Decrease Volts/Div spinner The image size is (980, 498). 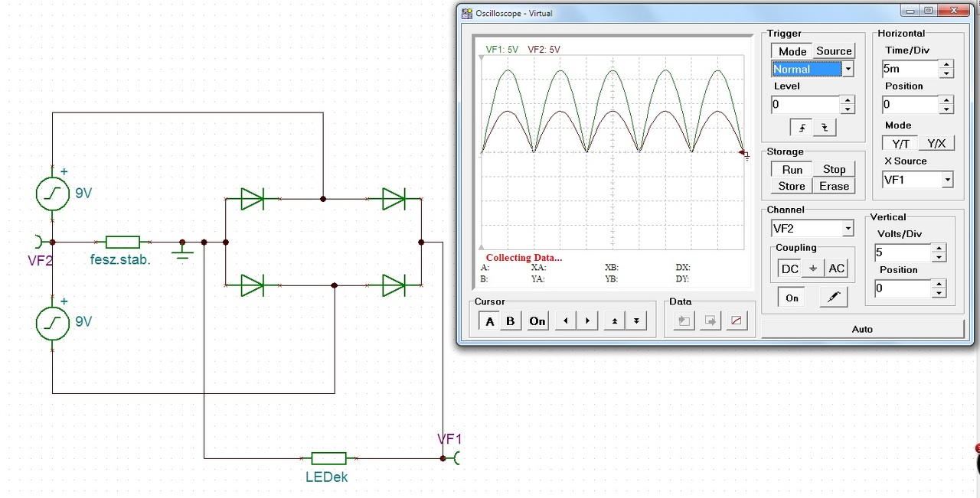tap(939, 257)
